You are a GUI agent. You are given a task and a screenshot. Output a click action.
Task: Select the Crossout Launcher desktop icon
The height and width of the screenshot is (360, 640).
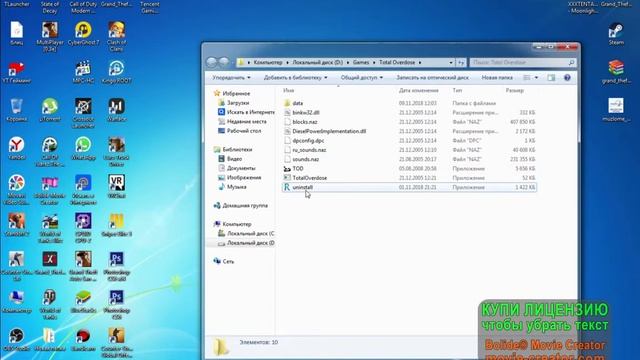(83, 113)
